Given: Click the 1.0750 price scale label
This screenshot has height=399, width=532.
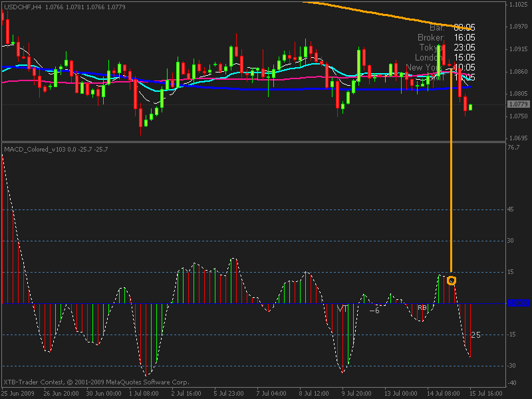Looking at the screenshot, I should (519, 116).
